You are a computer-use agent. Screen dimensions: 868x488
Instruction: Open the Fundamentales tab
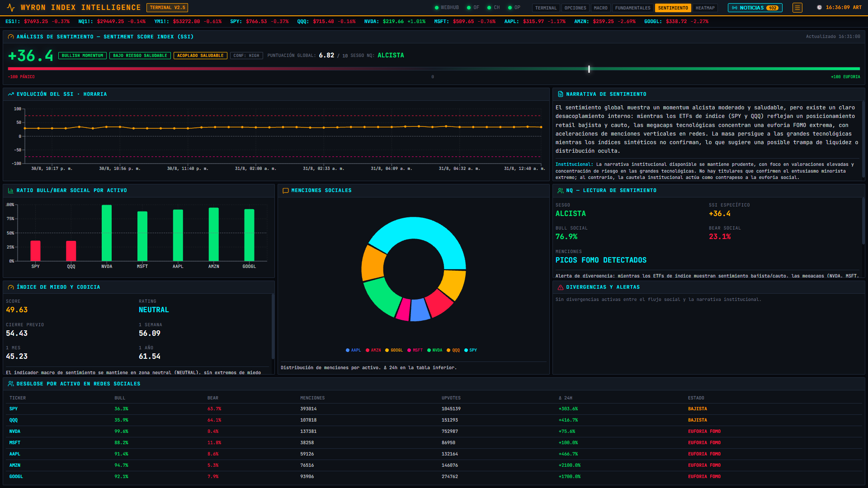[632, 8]
